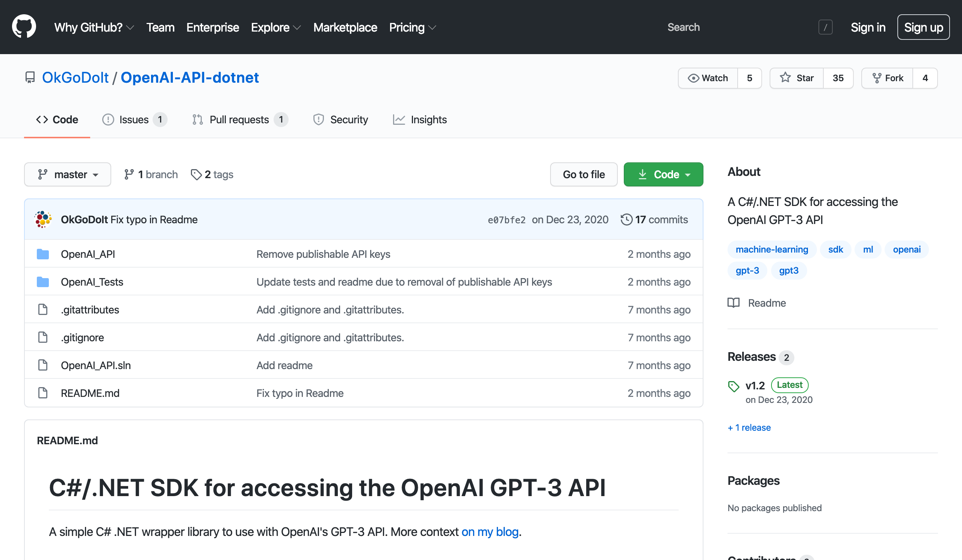Click the Security shield icon
The width and height of the screenshot is (962, 560).
318,120
